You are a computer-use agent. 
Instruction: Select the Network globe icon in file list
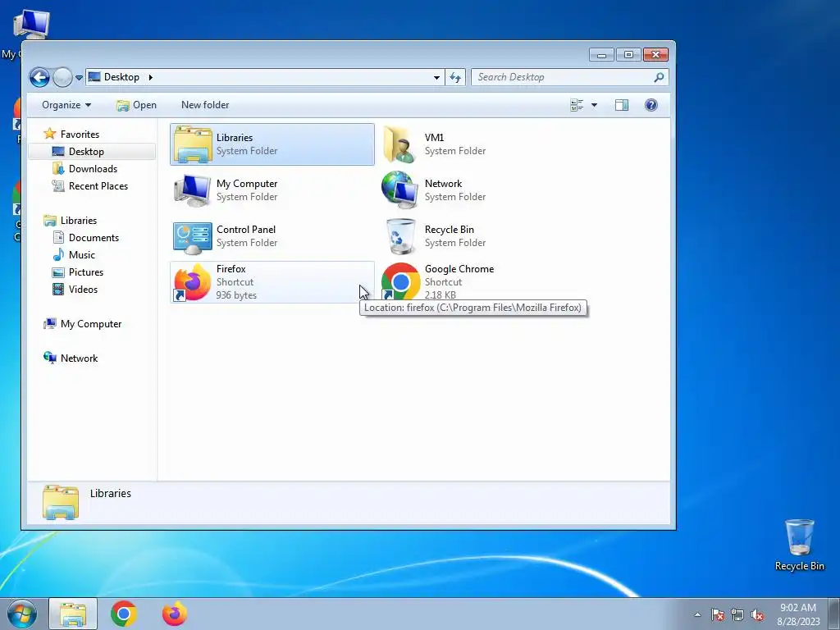(x=399, y=189)
